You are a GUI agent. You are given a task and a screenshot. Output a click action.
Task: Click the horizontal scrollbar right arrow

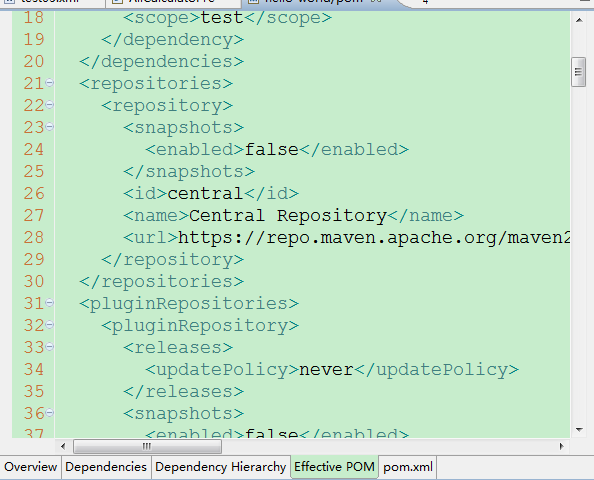pyautogui.click(x=561, y=447)
